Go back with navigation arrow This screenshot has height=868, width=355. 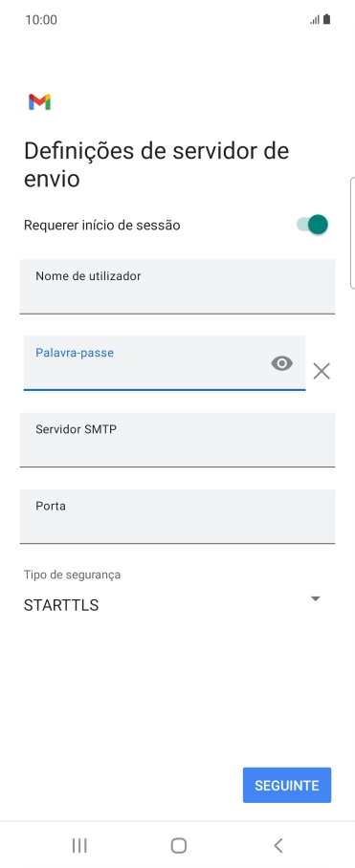(x=278, y=845)
